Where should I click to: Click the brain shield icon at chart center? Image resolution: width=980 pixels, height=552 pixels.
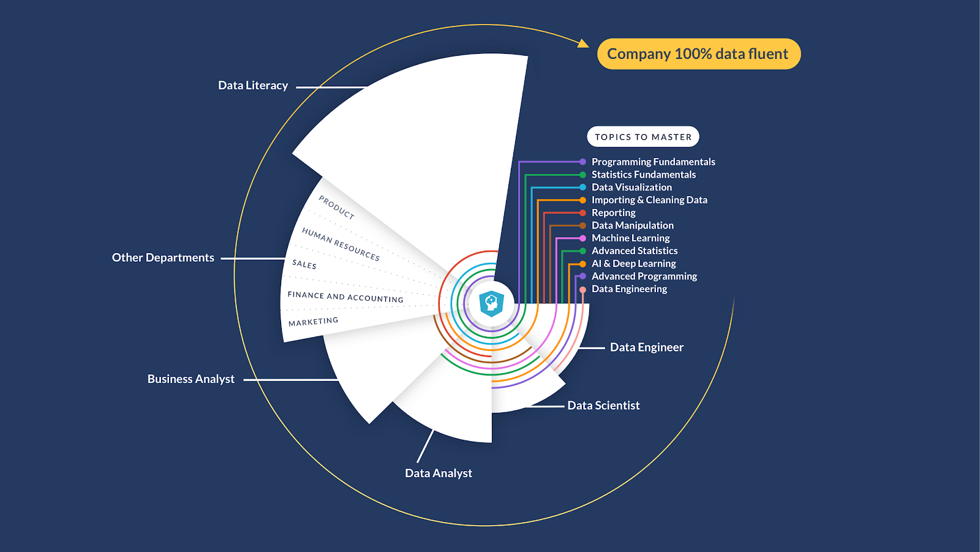click(x=491, y=303)
